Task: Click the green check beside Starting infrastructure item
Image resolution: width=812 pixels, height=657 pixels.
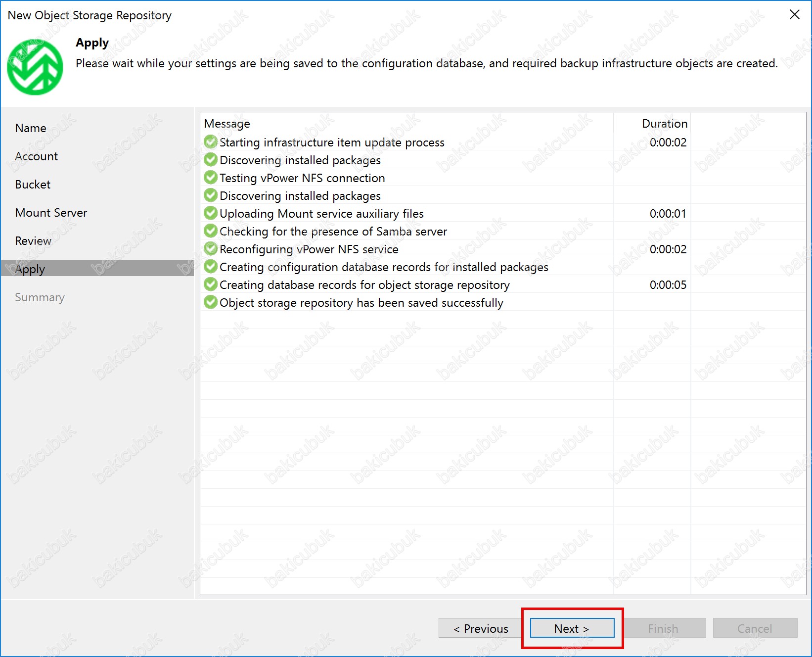Action: pyautogui.click(x=211, y=142)
